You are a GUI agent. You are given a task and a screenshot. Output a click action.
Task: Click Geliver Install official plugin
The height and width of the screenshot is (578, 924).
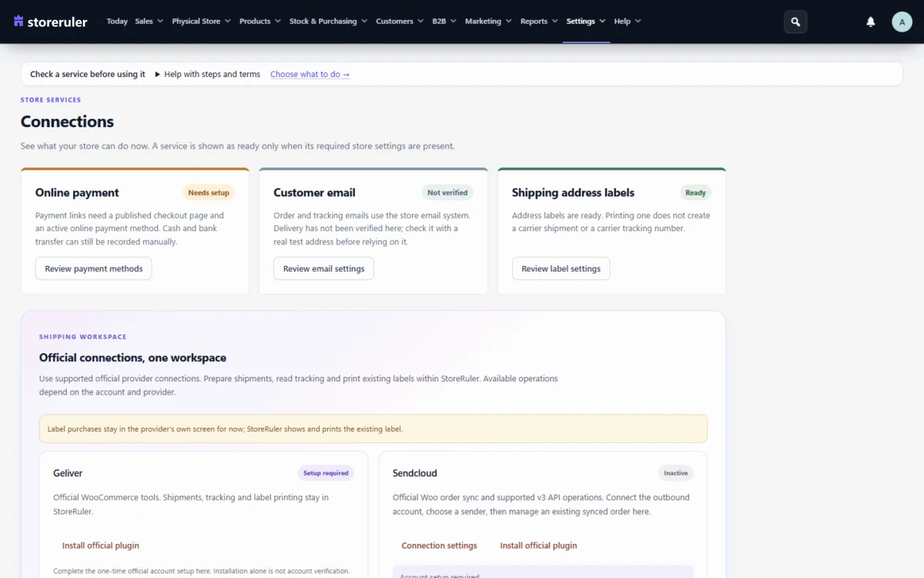pyautogui.click(x=101, y=546)
